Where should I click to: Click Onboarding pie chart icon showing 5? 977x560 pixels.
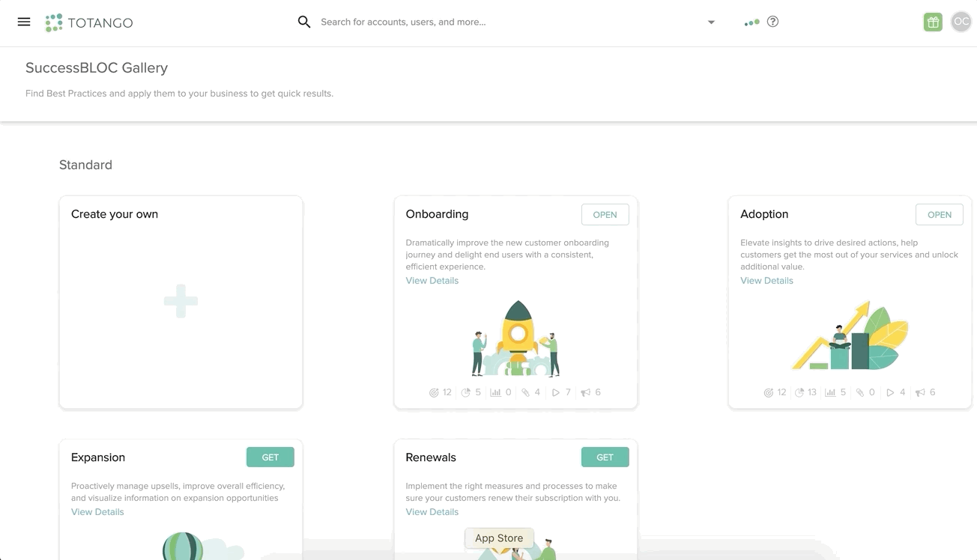click(x=465, y=392)
